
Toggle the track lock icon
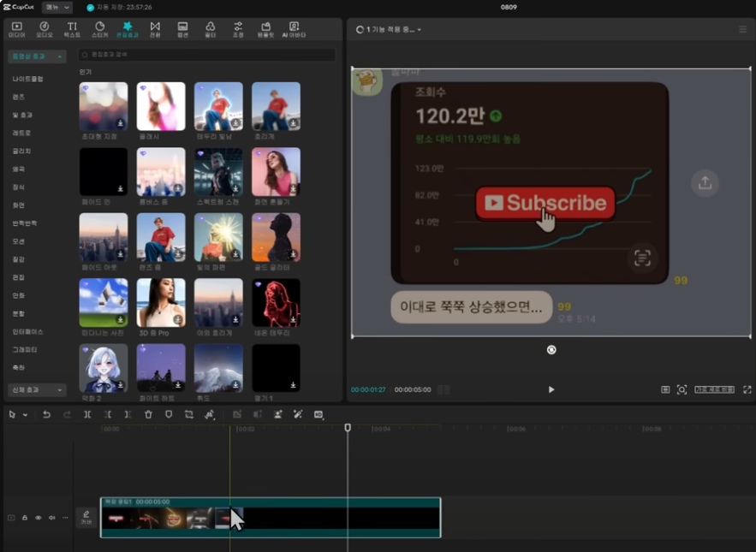[x=25, y=518]
